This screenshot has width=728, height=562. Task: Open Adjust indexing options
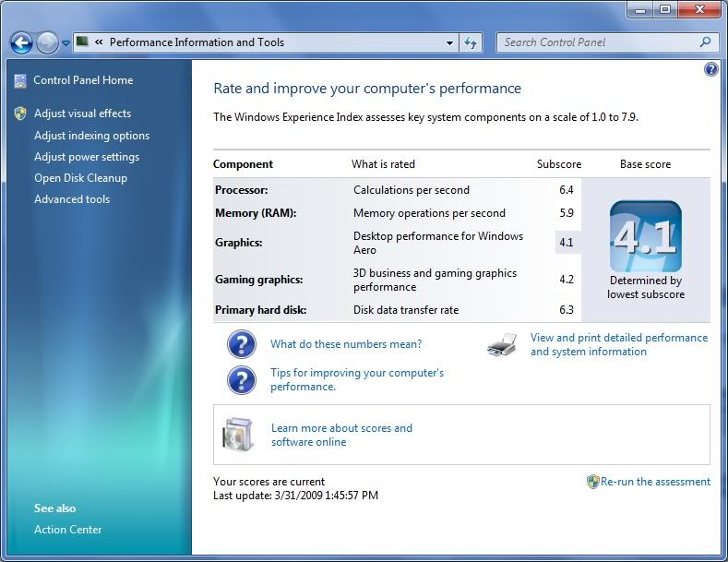[x=92, y=136]
